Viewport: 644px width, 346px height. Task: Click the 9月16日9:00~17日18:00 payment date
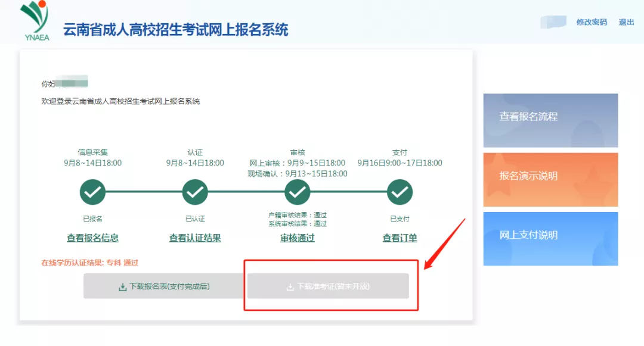click(400, 163)
